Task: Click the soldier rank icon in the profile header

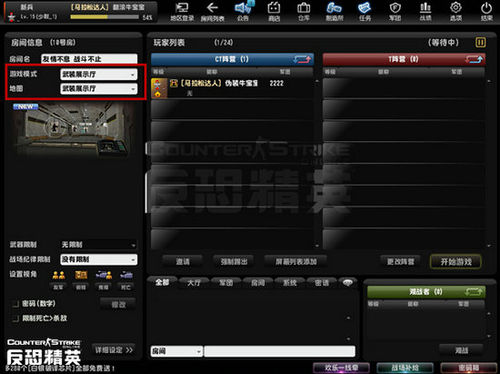Action: [12, 16]
